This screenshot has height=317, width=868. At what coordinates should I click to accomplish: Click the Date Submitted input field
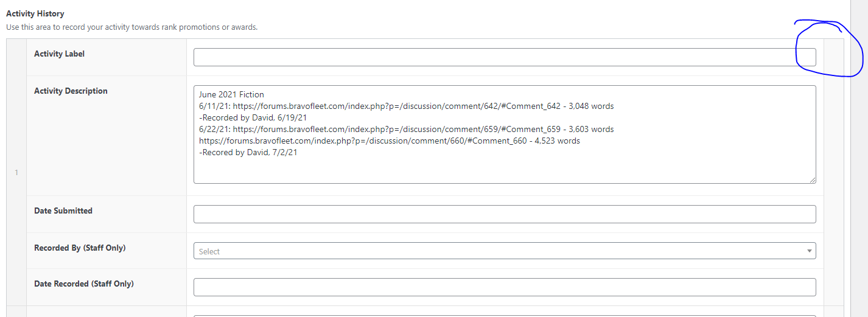pos(504,214)
